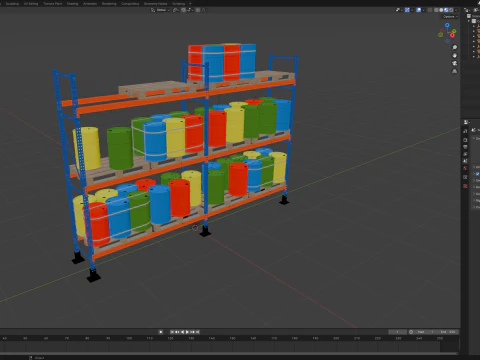Click the End frame field
480x360 pixels.
coord(448,332)
